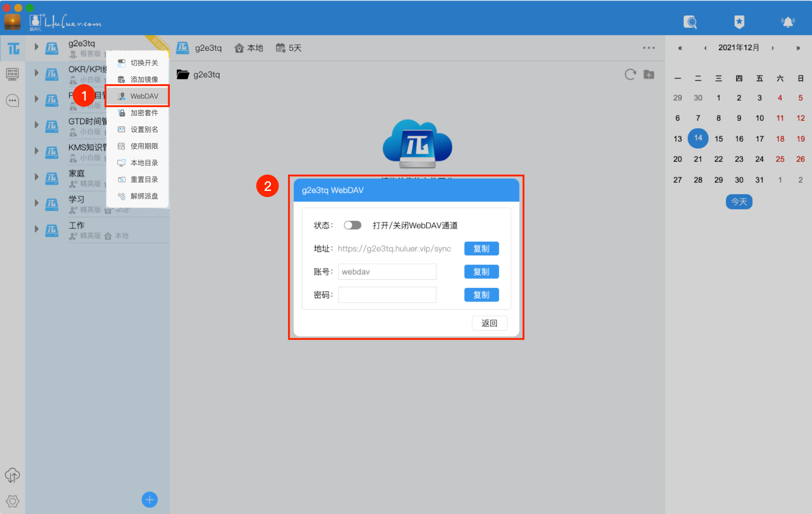Click the user avatar in the header

12,22
